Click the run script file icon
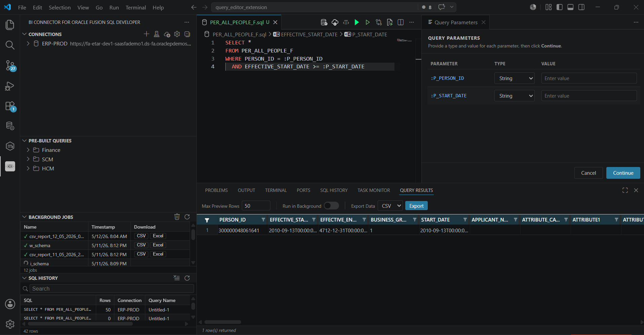644x335 pixels. pyautogui.click(x=390, y=22)
